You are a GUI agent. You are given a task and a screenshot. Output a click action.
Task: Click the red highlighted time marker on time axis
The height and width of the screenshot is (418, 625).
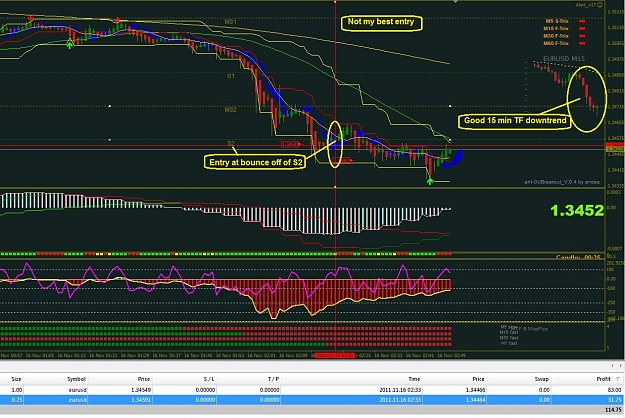(x=335, y=355)
